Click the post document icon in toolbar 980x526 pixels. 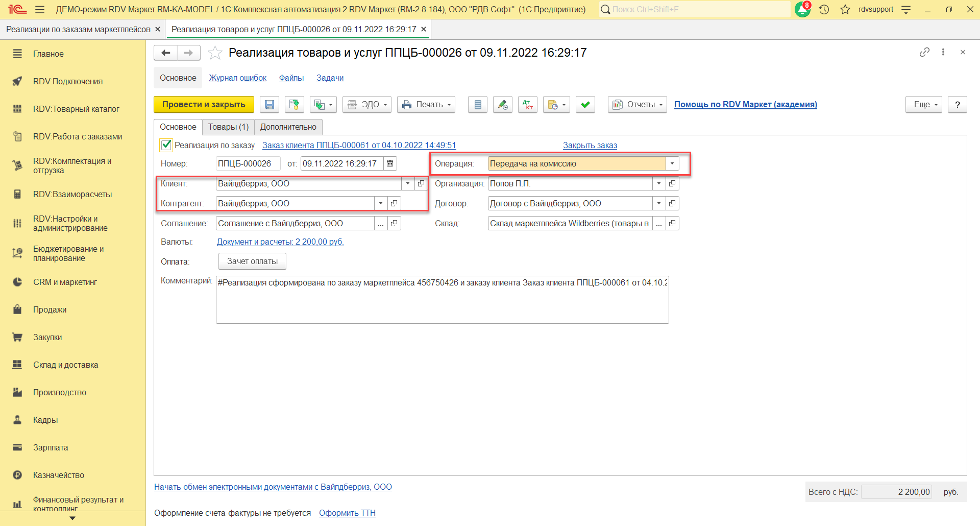tap(294, 105)
